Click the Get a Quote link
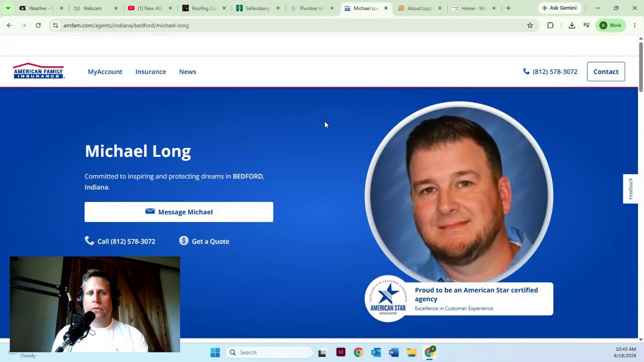 204,241
